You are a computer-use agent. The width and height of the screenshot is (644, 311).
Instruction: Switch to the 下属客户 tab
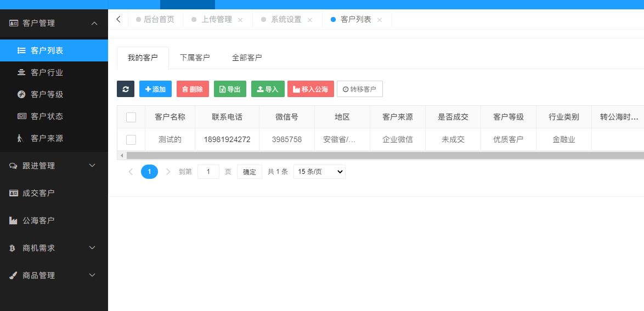(195, 58)
